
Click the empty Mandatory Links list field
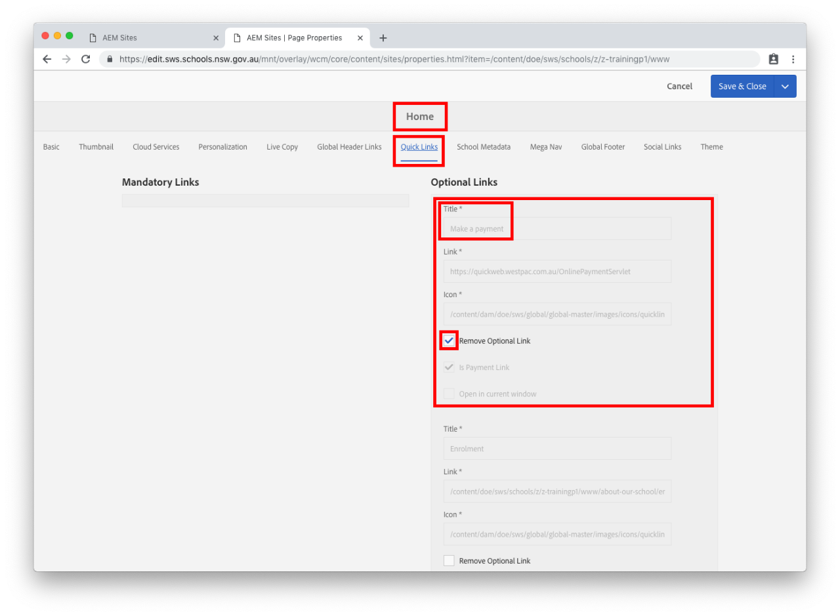[x=265, y=201]
